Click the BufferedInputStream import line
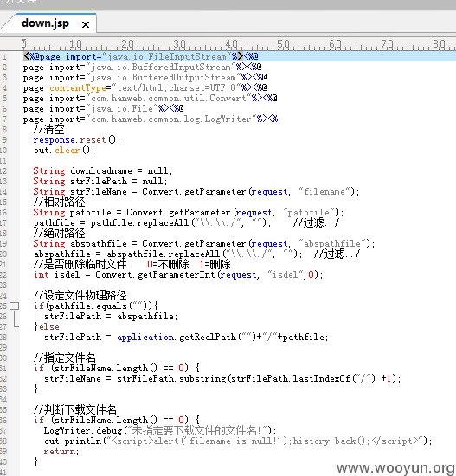 143,67
